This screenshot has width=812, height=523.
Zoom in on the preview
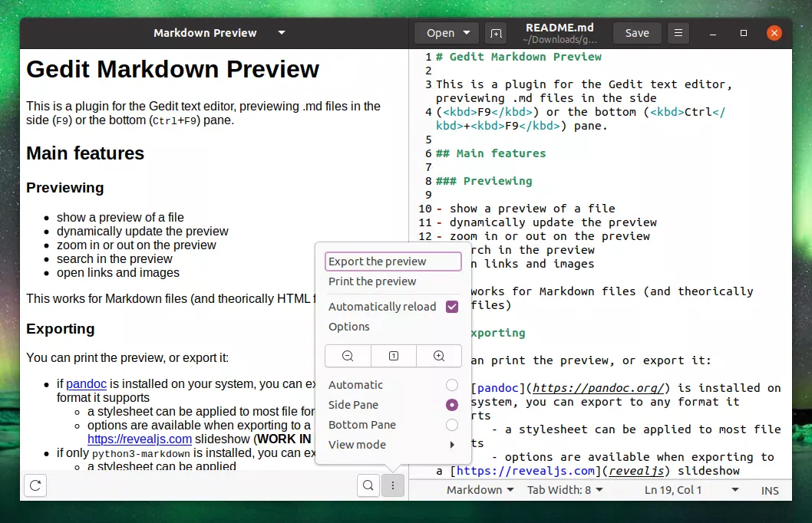click(439, 356)
